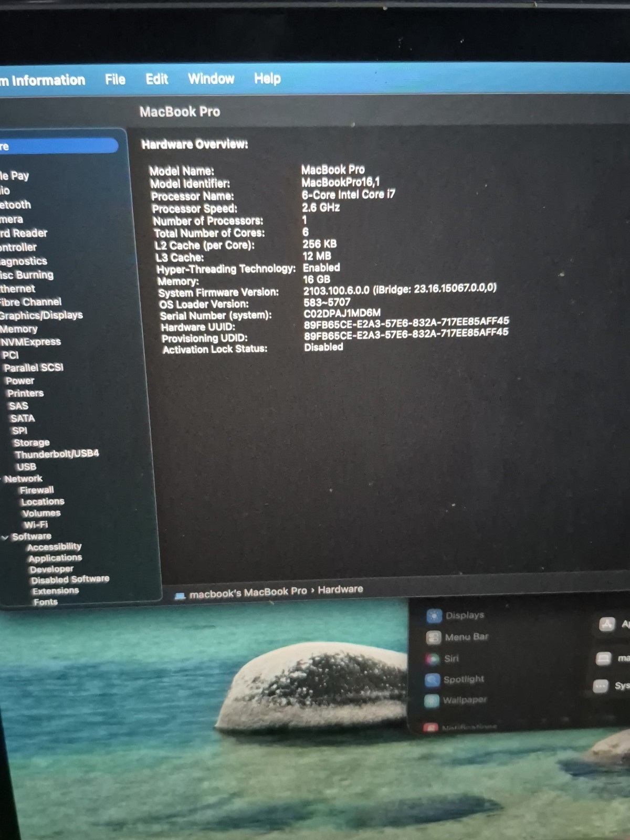Viewport: 630px width, 840px height.
Task: Select Diagnostics in sidebar
Action: tap(24, 261)
